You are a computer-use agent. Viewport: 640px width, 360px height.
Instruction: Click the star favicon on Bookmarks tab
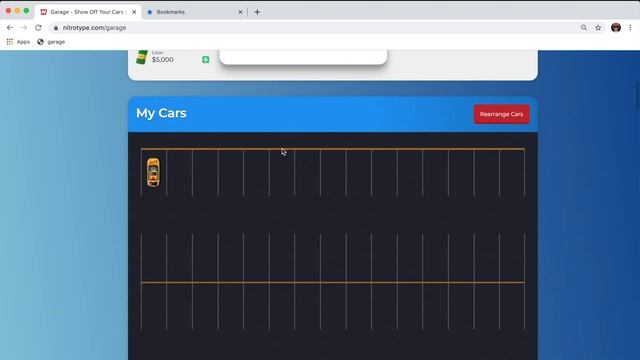(x=149, y=12)
